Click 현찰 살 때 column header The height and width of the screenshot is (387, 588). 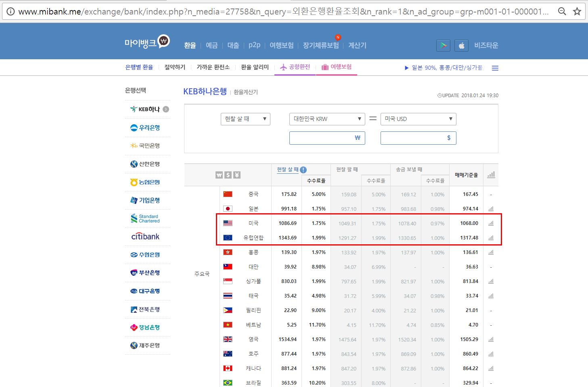288,170
